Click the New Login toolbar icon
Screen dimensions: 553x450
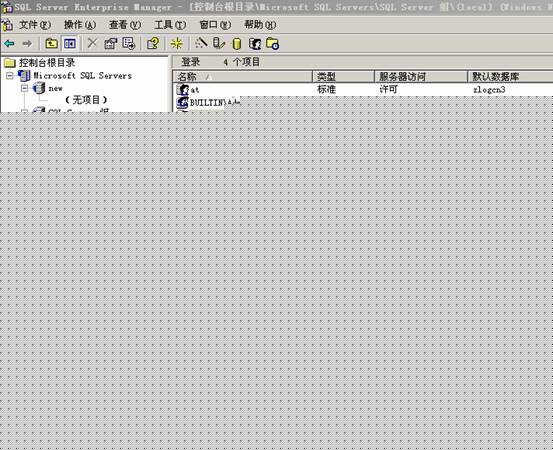(x=255, y=44)
